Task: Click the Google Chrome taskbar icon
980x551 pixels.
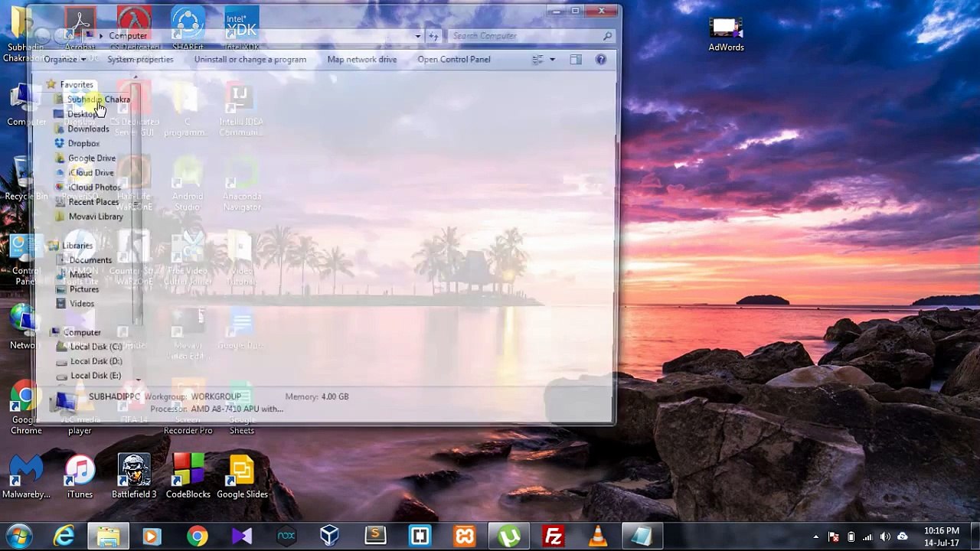Action: tap(198, 536)
